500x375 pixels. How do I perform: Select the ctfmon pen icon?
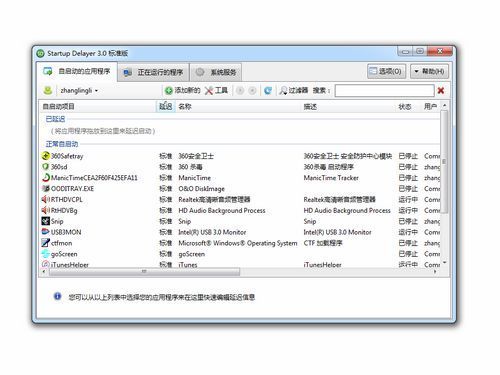coord(45,243)
